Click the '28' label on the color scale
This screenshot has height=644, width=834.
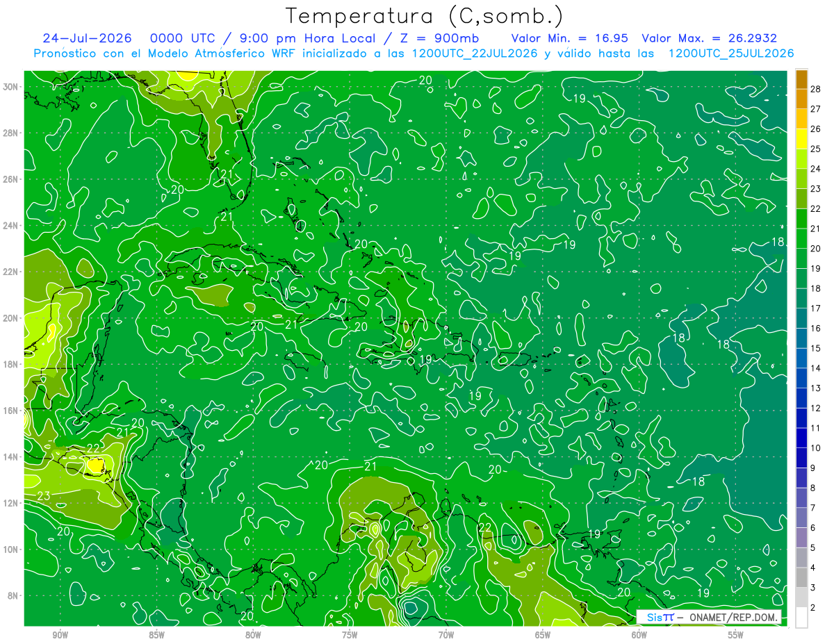tap(816, 89)
